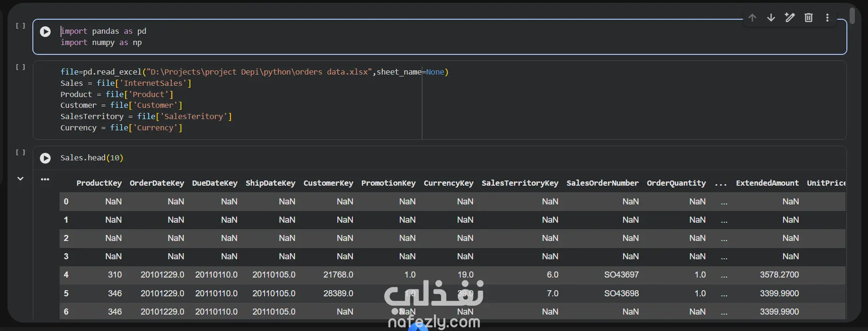
Task: Click the 'Currency' string in code
Action: [x=155, y=128]
